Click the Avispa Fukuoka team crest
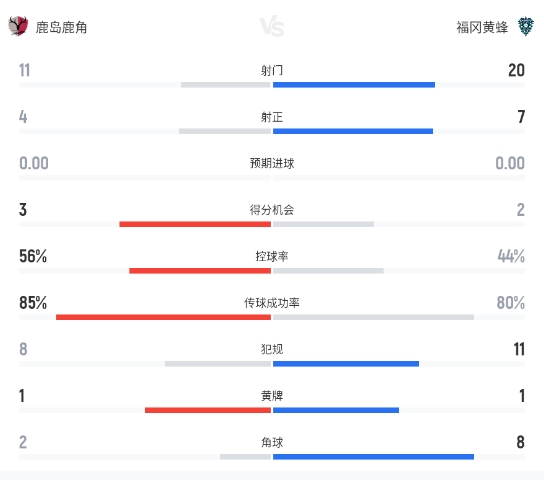Image resolution: width=544 pixels, height=492 pixels. pyautogui.click(x=526, y=27)
